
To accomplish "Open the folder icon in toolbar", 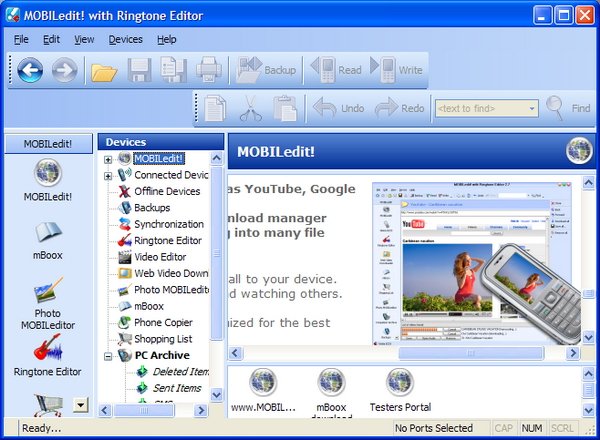I will (x=104, y=71).
